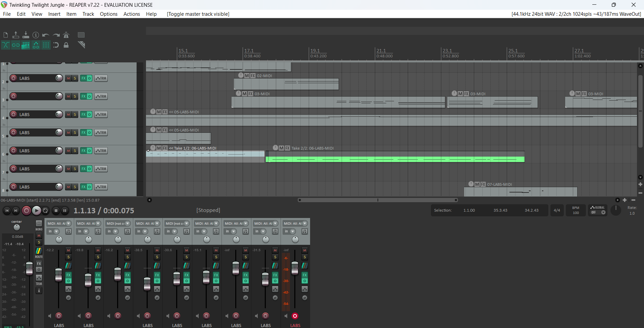Screen dimensions: 644x328
Task: Open the Options menu
Action: click(x=109, y=14)
